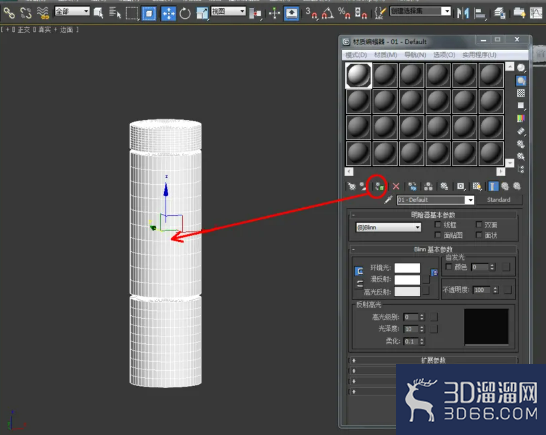Toggle the diffuse-specular color lock button

click(x=359, y=284)
